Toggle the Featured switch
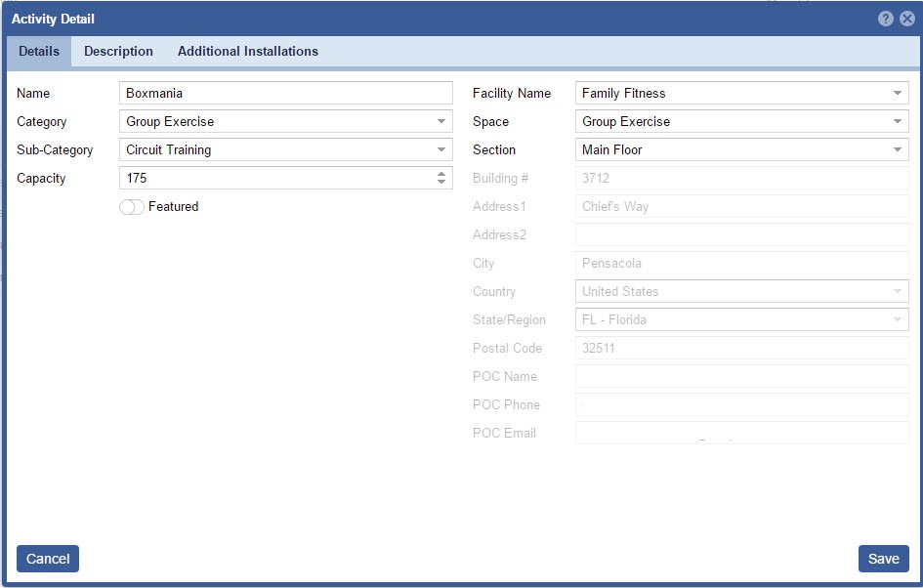 [x=132, y=207]
